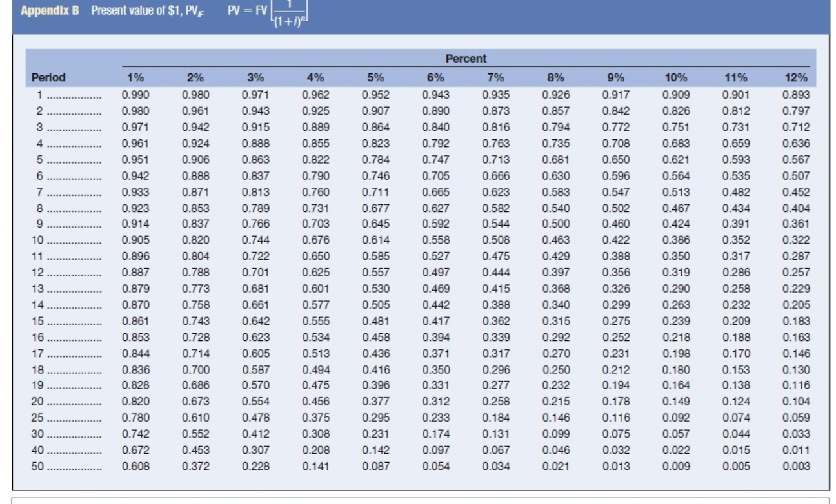The width and height of the screenshot is (836, 504).
Task: Click the Percent header spanning the columns
Action: 466,58
